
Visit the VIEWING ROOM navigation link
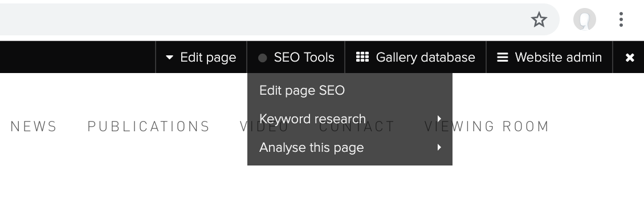tap(487, 127)
